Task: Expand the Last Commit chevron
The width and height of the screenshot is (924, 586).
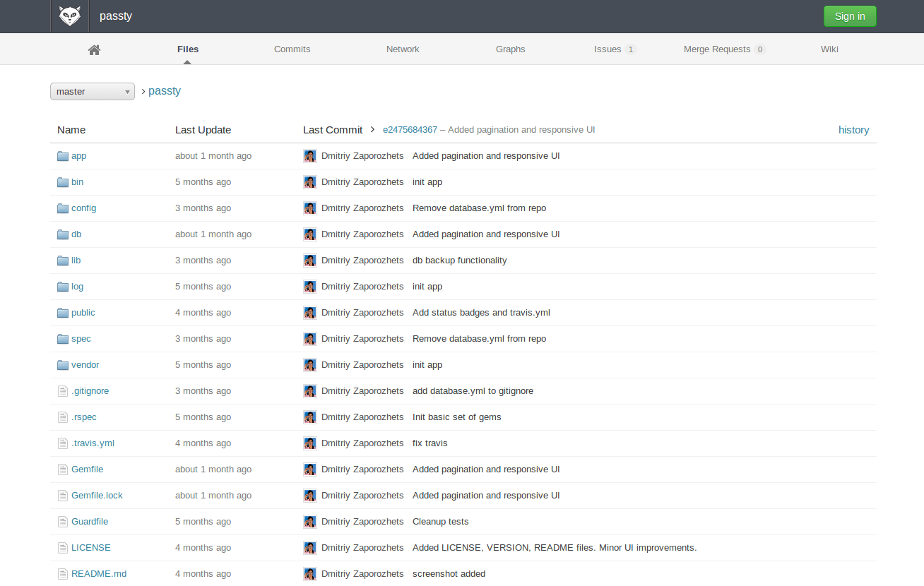Action: [x=372, y=130]
